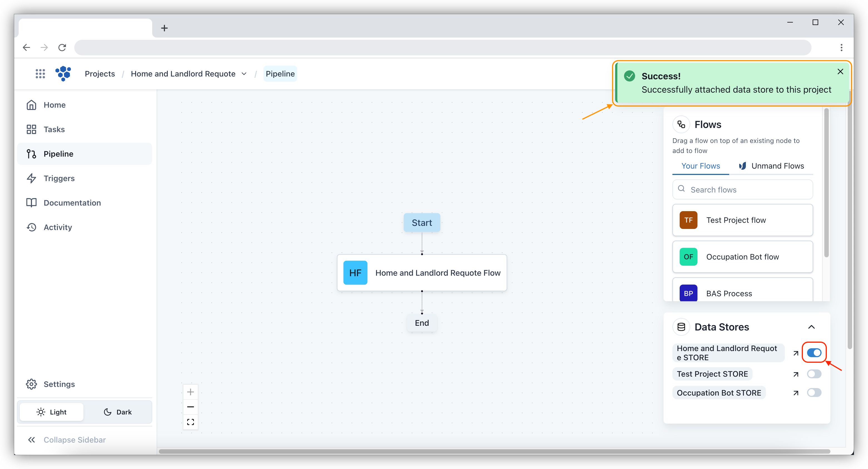Click the canvas zoom in plus icon
The height and width of the screenshot is (469, 868).
[190, 392]
